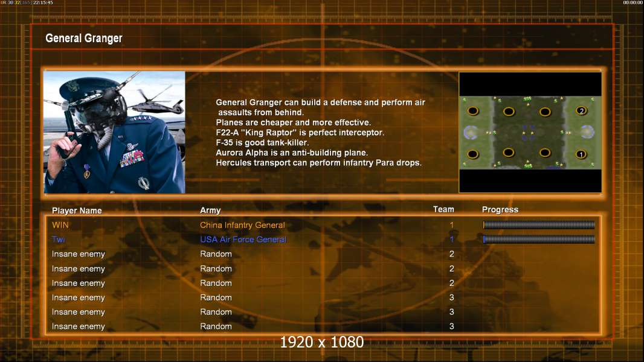Select the China Infantry General army entry
The height and width of the screenshot is (362, 644).
[x=242, y=225]
